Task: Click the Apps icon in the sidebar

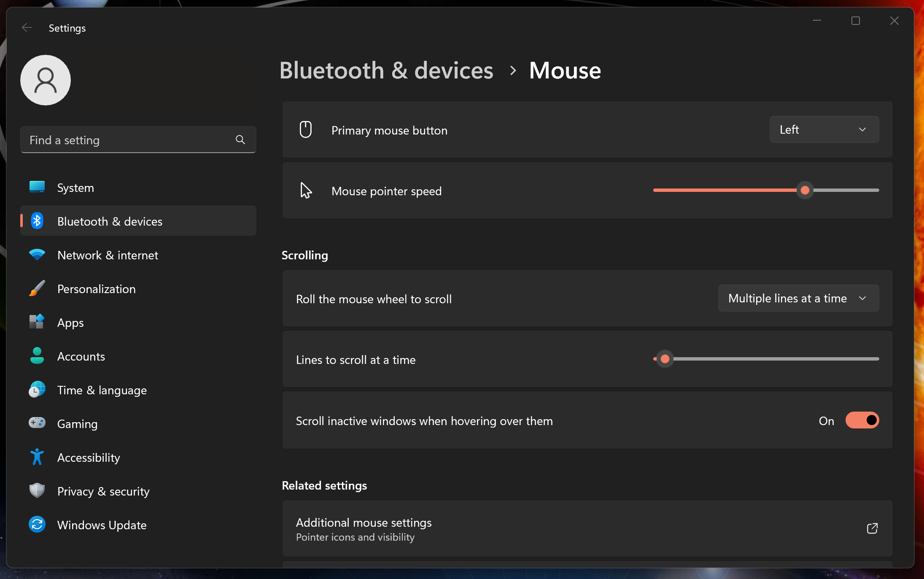Action: 37,322
